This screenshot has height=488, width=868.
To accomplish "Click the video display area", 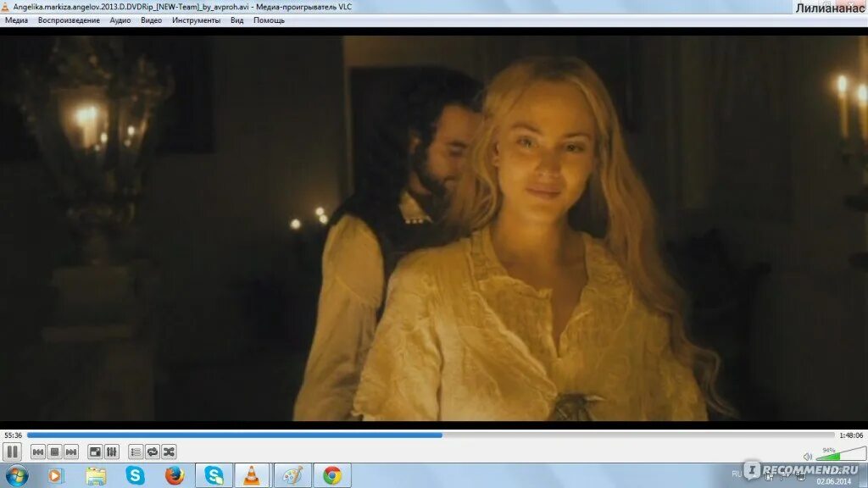I will [434, 229].
